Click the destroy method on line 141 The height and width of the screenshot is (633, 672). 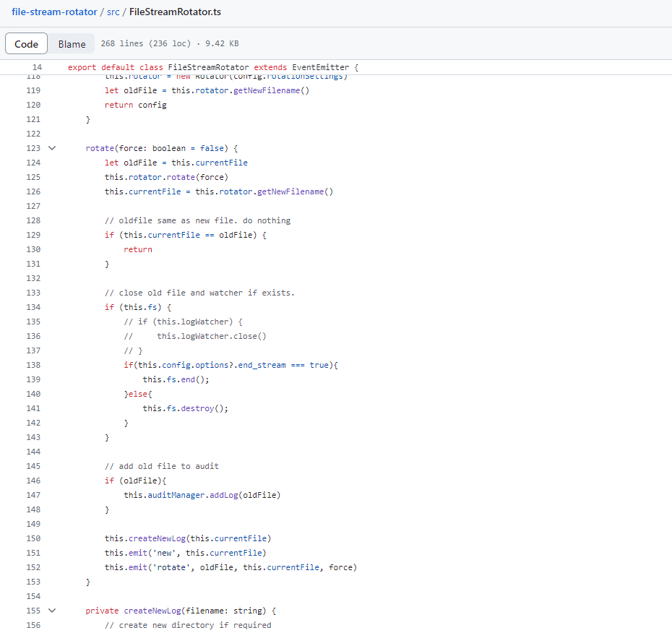coord(197,408)
